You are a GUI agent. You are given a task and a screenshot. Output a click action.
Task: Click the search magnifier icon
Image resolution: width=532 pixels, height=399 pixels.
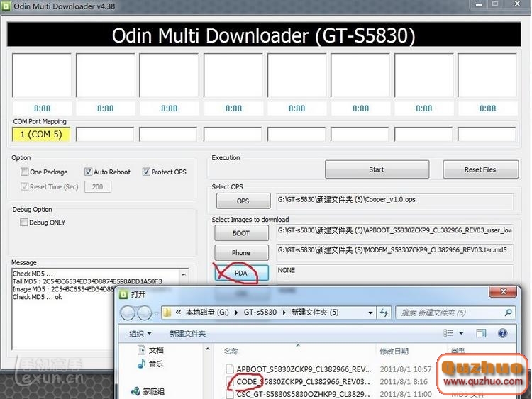coord(508,313)
